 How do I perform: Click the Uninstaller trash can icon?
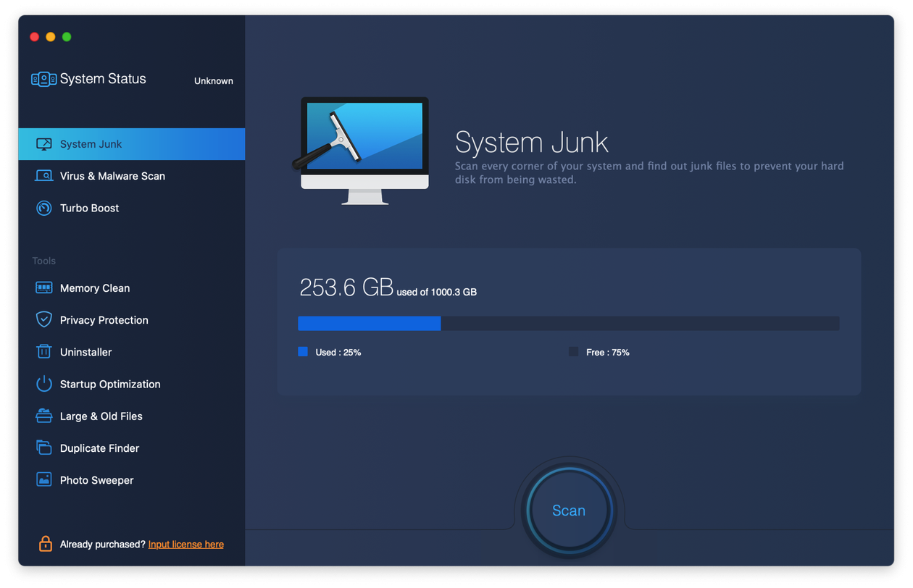(44, 352)
